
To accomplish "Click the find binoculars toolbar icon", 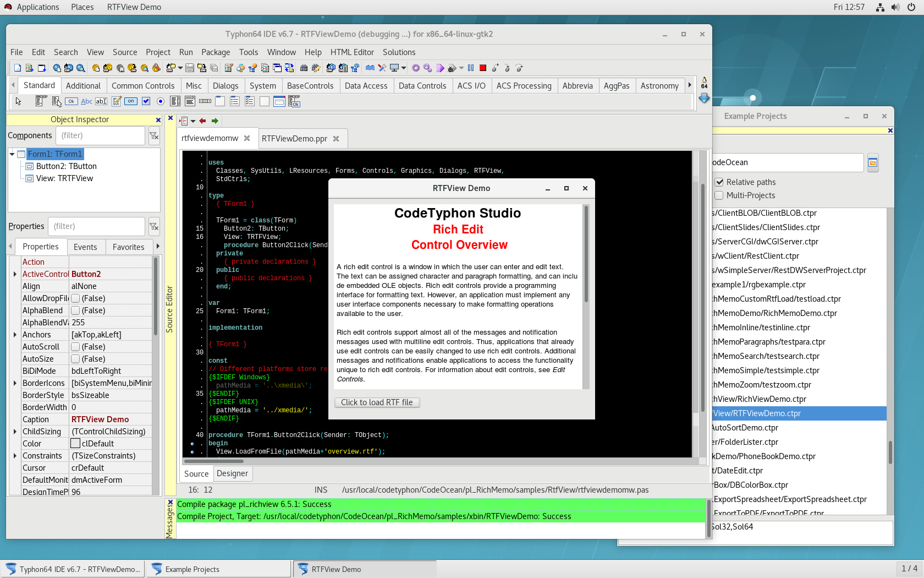I will pos(304,68).
